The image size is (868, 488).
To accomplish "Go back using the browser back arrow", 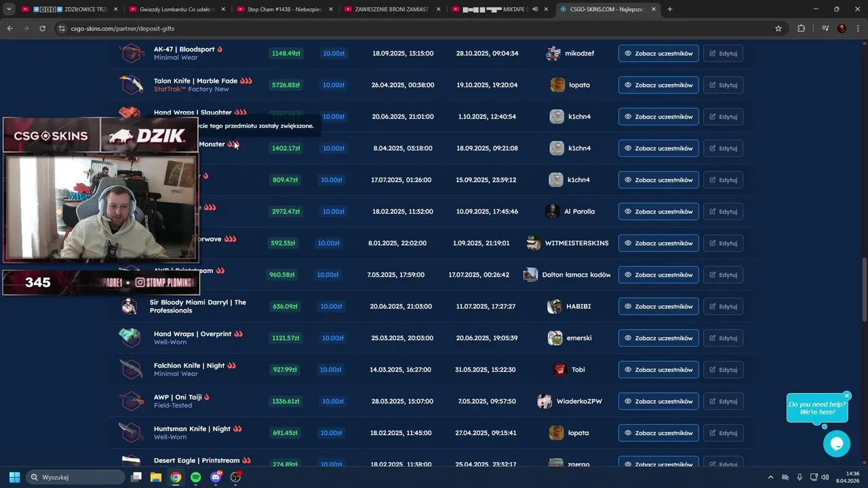I will tap(9, 28).
